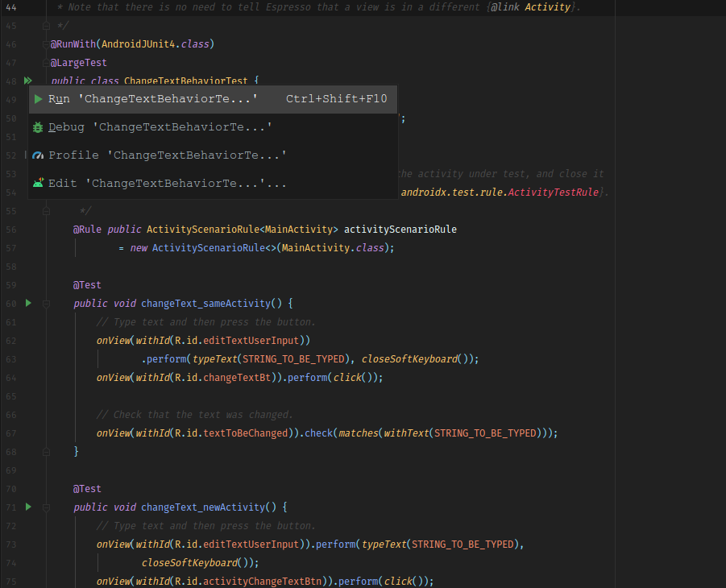Click the gauge icon next to Profile
The width and height of the screenshot is (726, 588).
point(38,155)
